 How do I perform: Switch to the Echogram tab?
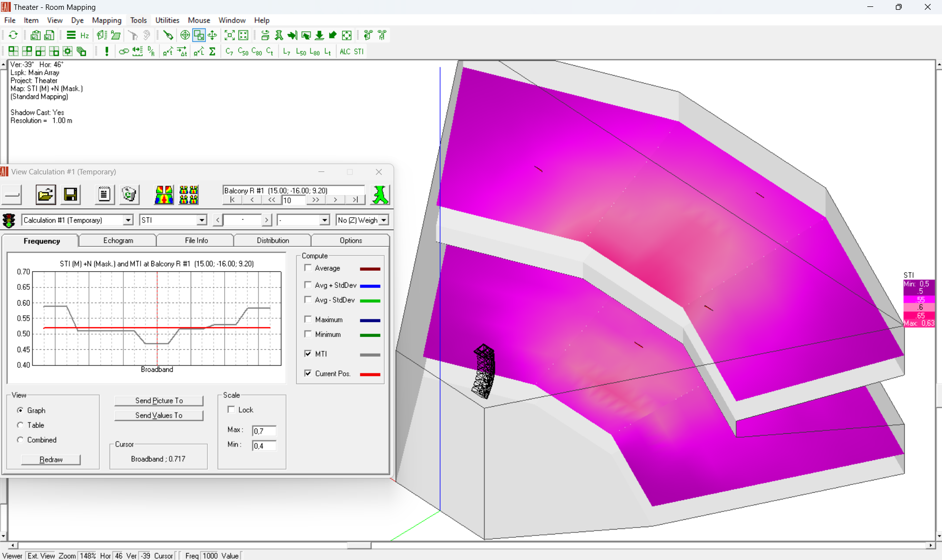click(117, 240)
